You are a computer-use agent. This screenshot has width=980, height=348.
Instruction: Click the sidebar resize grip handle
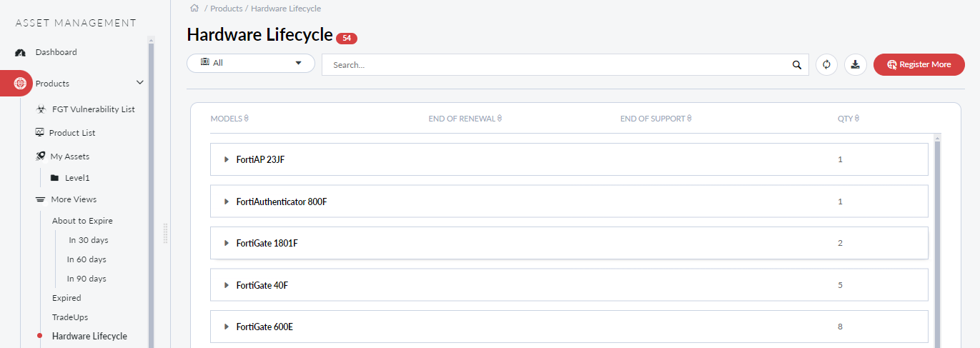click(166, 233)
